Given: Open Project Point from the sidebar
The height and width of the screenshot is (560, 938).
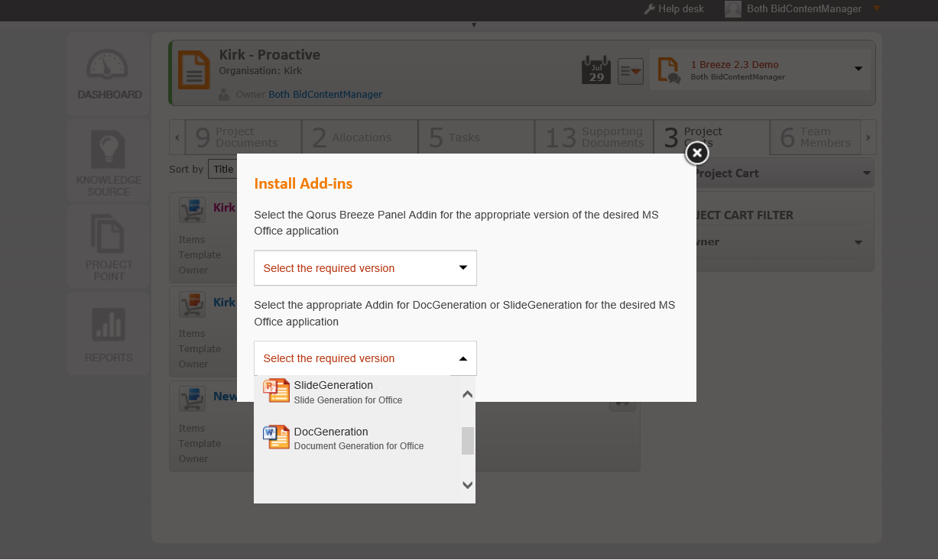Looking at the screenshot, I should coord(109,248).
